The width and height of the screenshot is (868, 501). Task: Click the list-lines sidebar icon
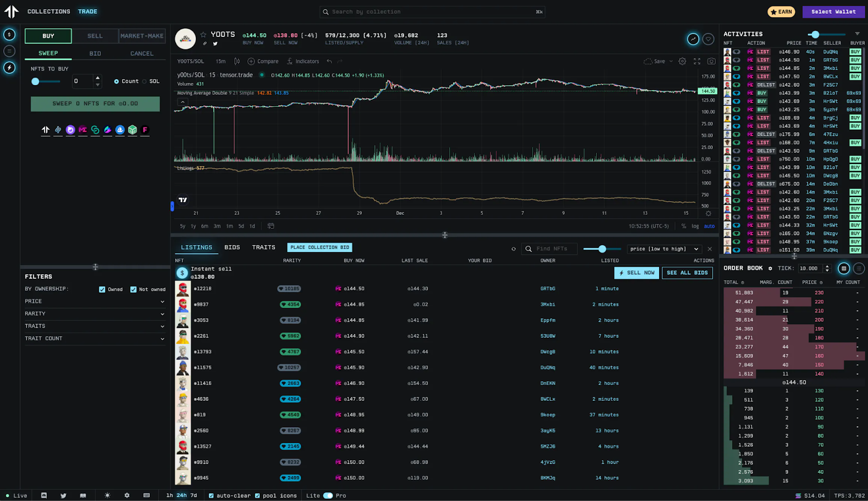9,51
